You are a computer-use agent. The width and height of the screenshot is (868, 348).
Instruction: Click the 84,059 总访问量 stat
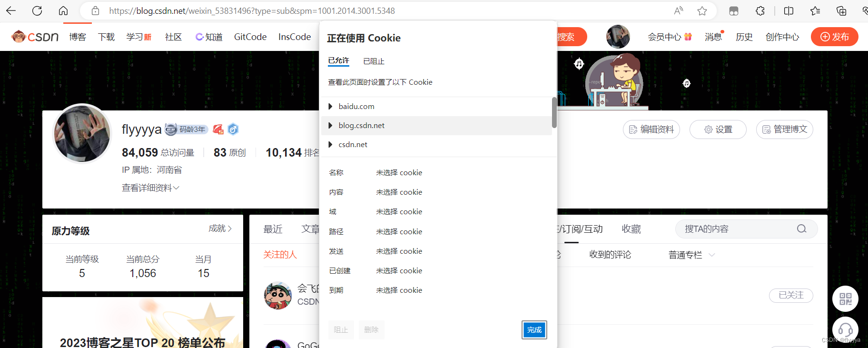[x=158, y=152]
